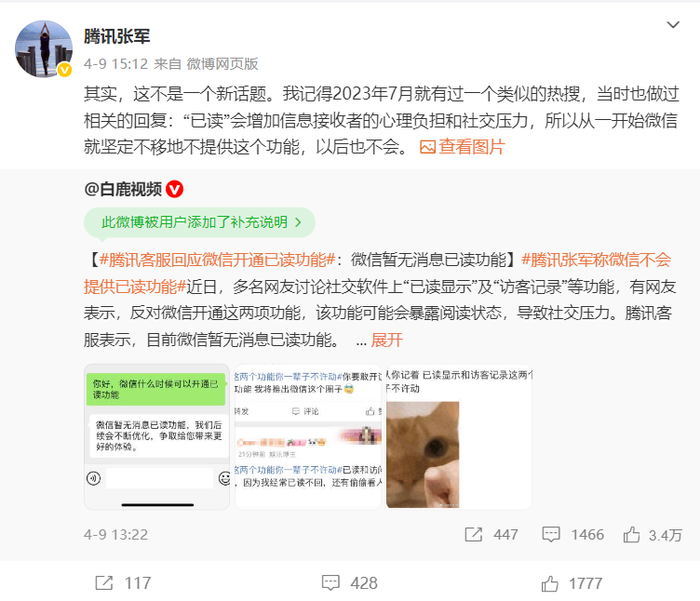Click the 腾讯张军 username

point(117,36)
